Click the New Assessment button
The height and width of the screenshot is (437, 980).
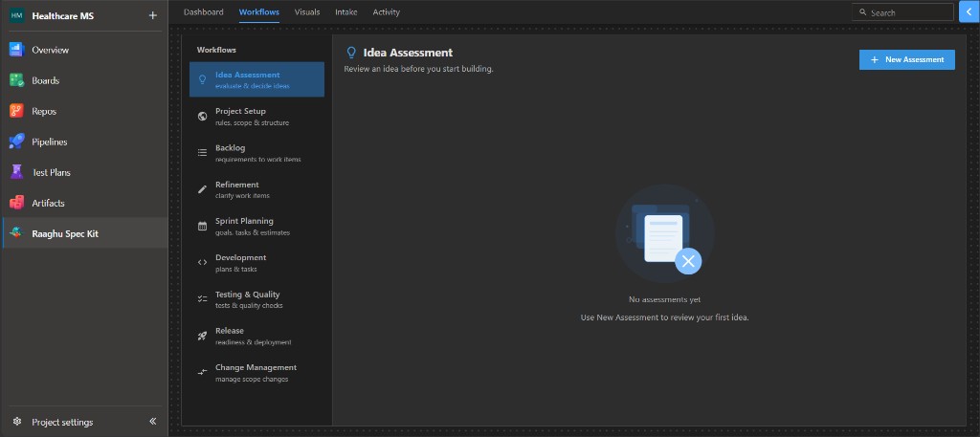point(907,59)
